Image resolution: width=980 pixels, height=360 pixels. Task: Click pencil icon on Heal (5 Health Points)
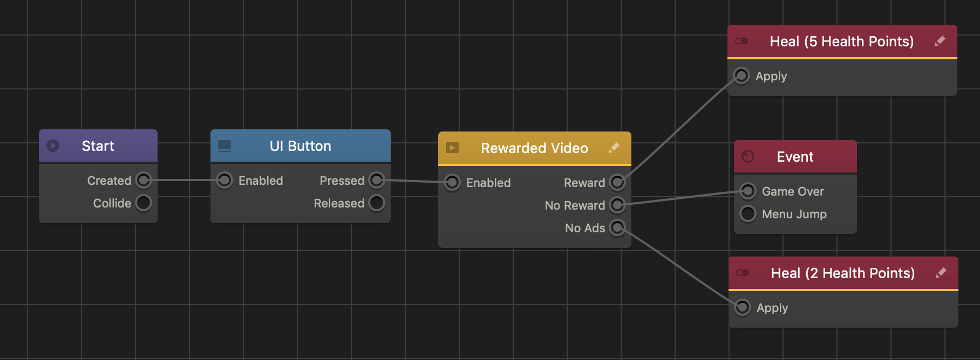pyautogui.click(x=940, y=41)
